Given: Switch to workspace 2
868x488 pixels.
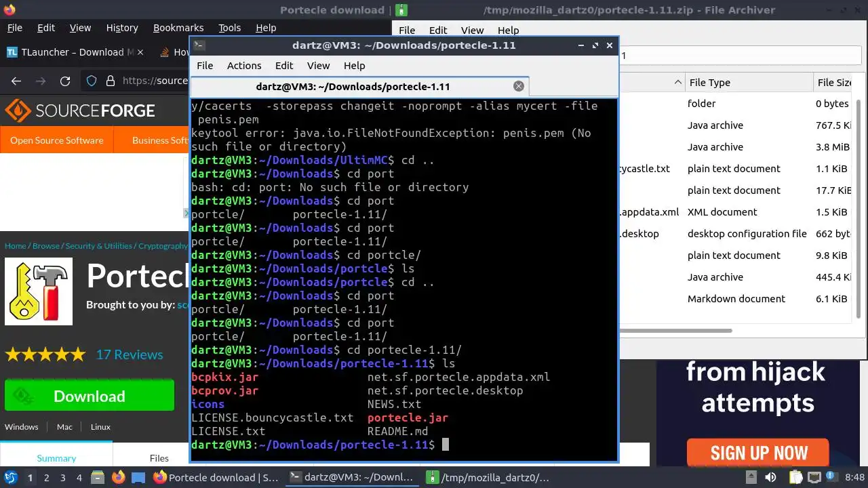Looking at the screenshot, I should coord(46,478).
